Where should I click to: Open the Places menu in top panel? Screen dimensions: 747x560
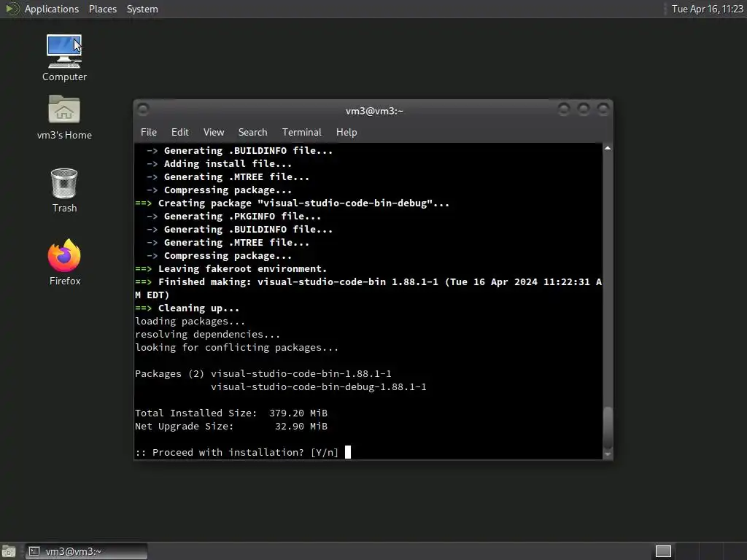tap(102, 9)
